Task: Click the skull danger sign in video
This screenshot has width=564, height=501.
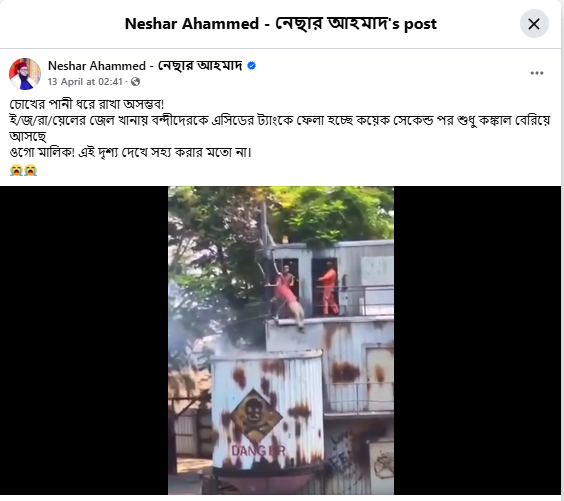Action: tap(256, 416)
